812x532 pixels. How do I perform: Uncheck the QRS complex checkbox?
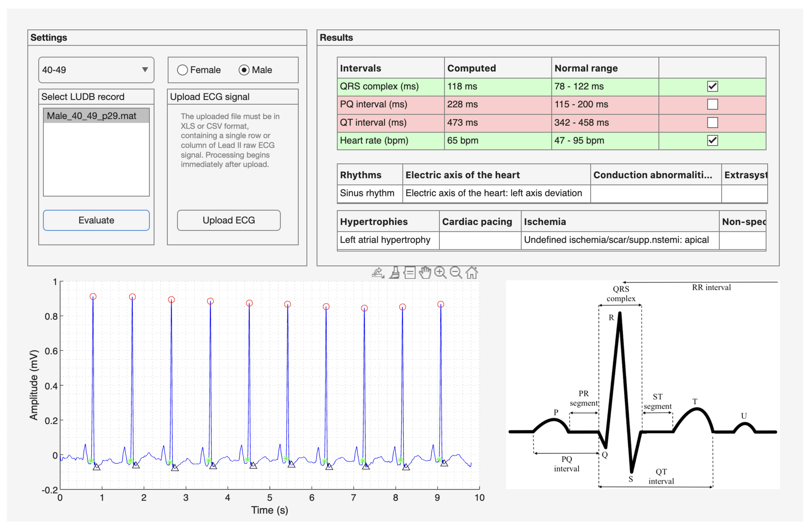tap(712, 86)
